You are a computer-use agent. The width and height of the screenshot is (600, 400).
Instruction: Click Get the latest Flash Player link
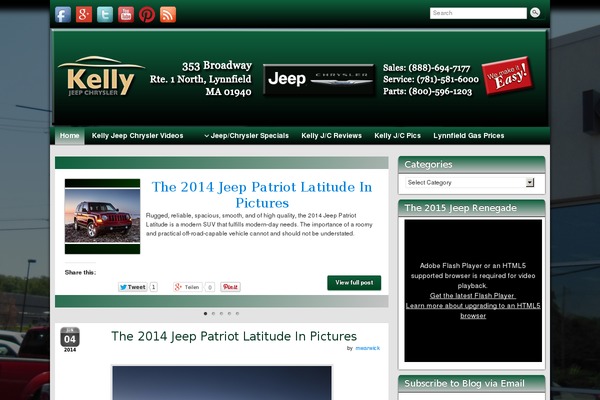[x=473, y=296]
